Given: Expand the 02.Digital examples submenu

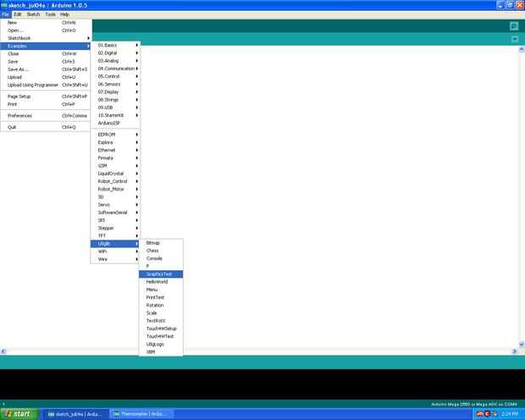Looking at the screenshot, I should coord(115,52).
